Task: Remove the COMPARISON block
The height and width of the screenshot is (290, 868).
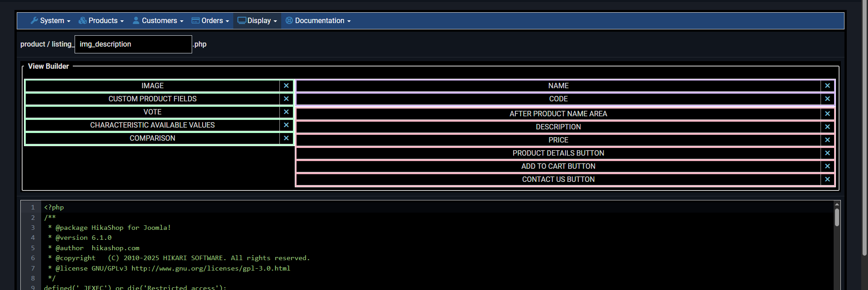Action: click(x=286, y=138)
